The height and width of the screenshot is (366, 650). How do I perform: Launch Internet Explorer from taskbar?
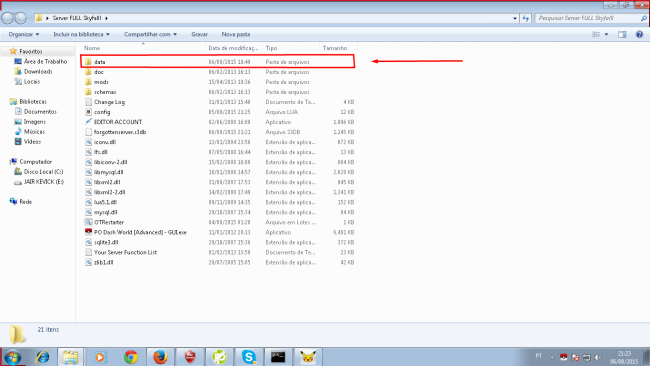coord(42,357)
